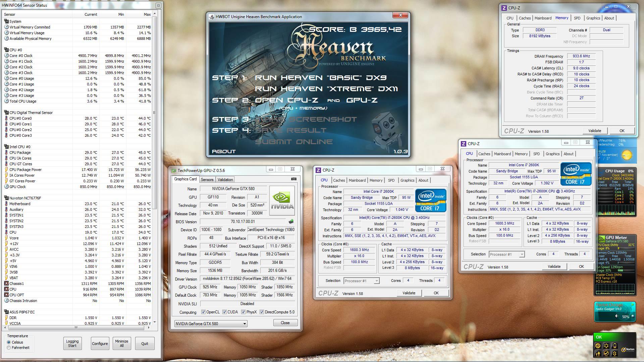Click the Norton mobile phone icon

615,346
